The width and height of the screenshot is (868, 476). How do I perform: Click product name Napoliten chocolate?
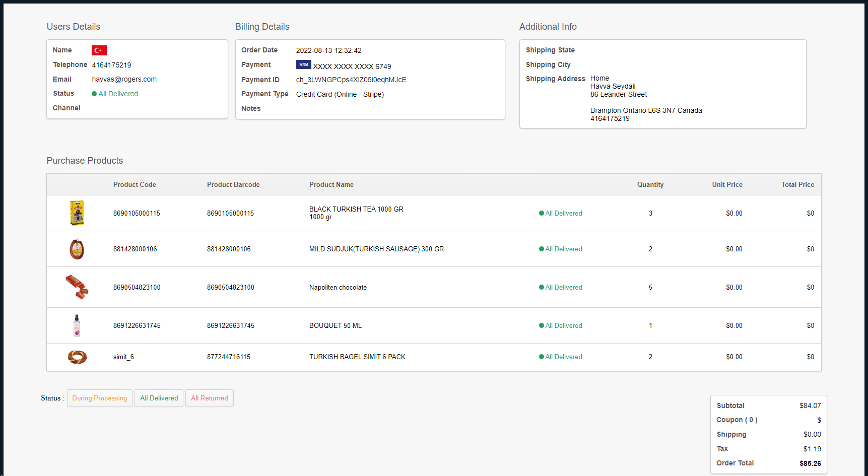(338, 287)
